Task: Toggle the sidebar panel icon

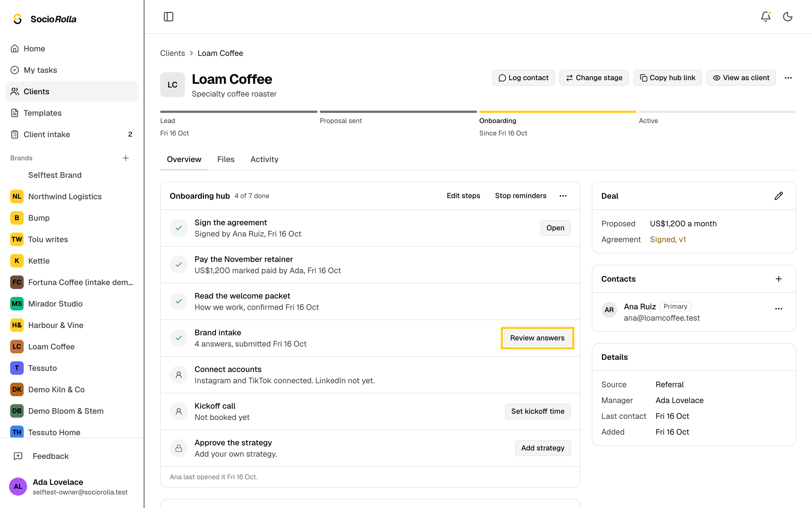Action: 168,17
